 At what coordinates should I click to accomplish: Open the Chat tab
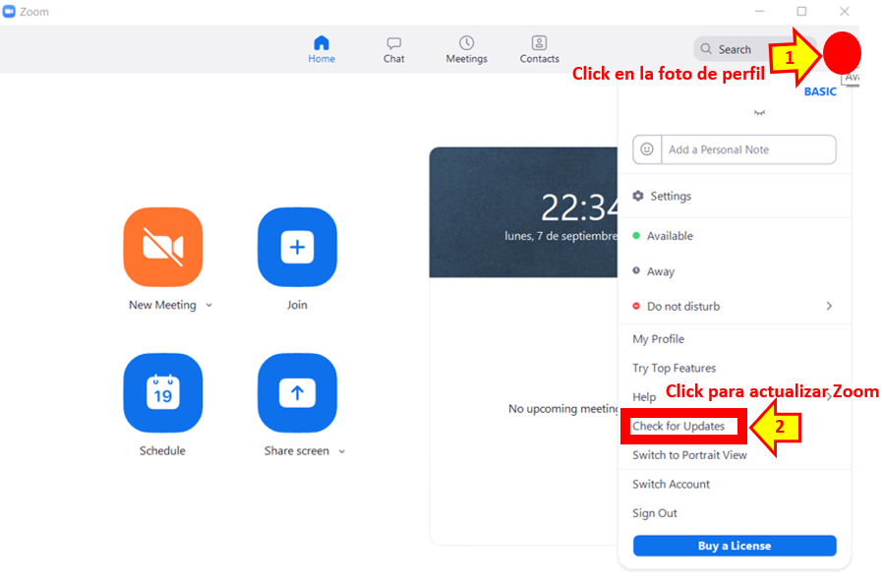[393, 49]
